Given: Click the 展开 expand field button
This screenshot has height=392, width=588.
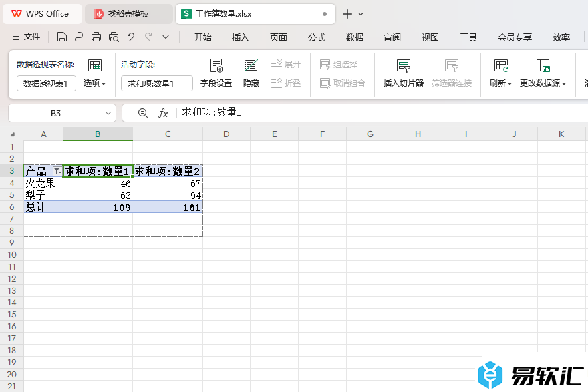Looking at the screenshot, I should pyautogui.click(x=286, y=64).
